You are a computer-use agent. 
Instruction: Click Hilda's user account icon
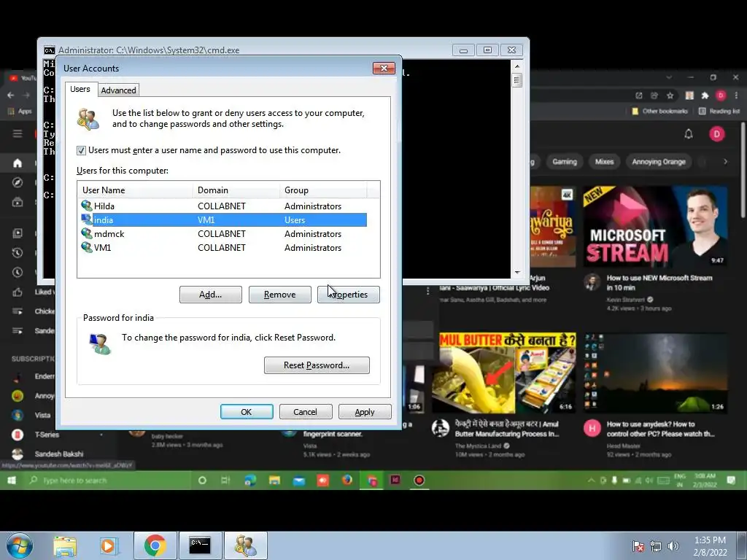(x=87, y=206)
